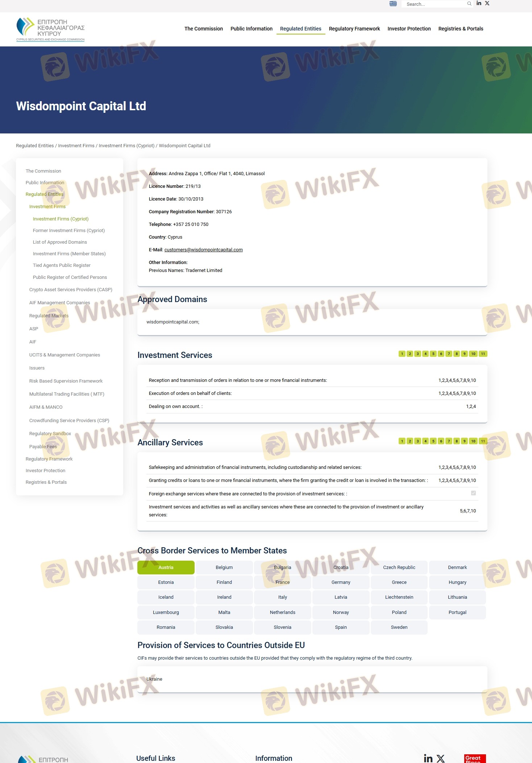Open Tied Agents Public Register in sidebar
Image resolution: width=532 pixels, height=763 pixels.
pyautogui.click(x=62, y=265)
